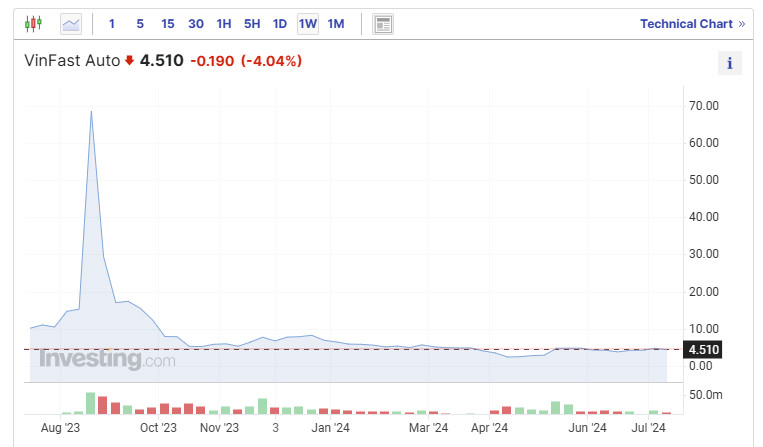The image size is (763, 447).
Task: Select the 5 minute timeframe
Action: point(140,24)
